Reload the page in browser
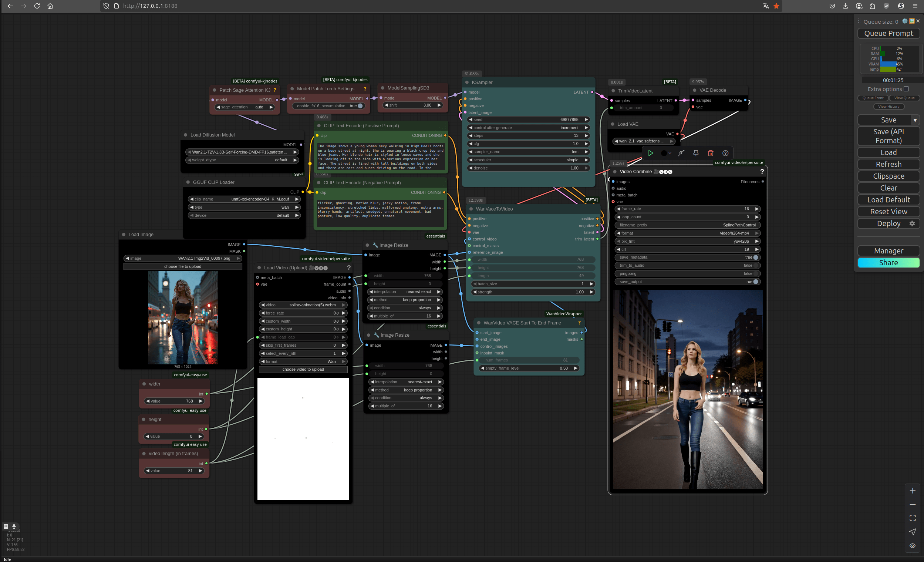Viewport: 924px width, 562px height. point(37,6)
